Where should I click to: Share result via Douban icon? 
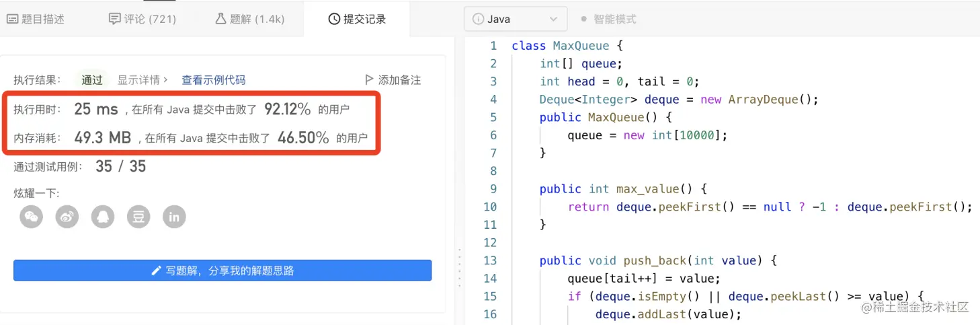tap(138, 217)
